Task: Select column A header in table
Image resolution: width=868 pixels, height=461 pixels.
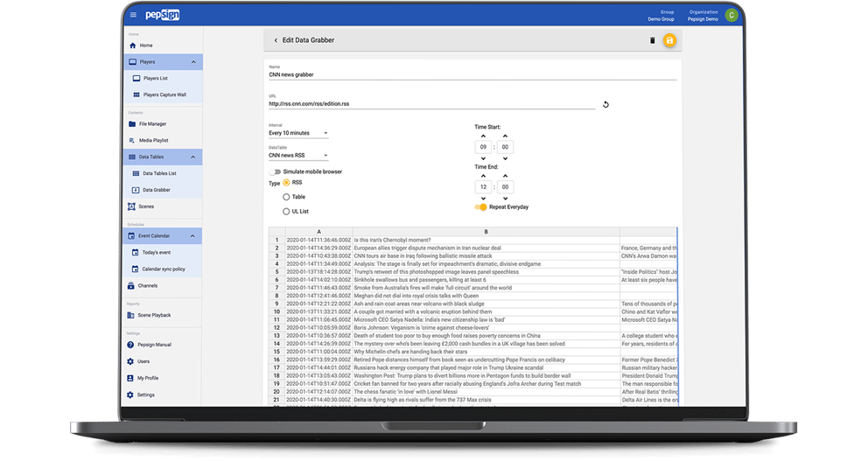Action: coord(318,232)
